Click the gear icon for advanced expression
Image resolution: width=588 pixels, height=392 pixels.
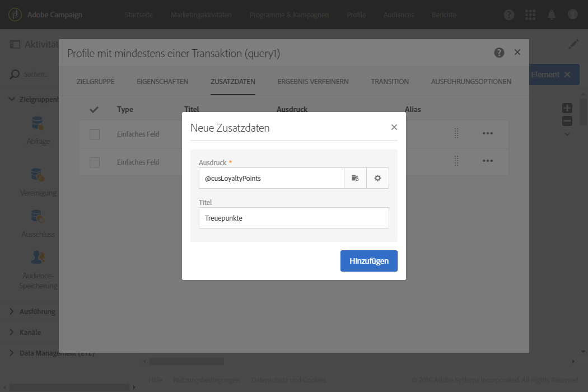(x=377, y=178)
